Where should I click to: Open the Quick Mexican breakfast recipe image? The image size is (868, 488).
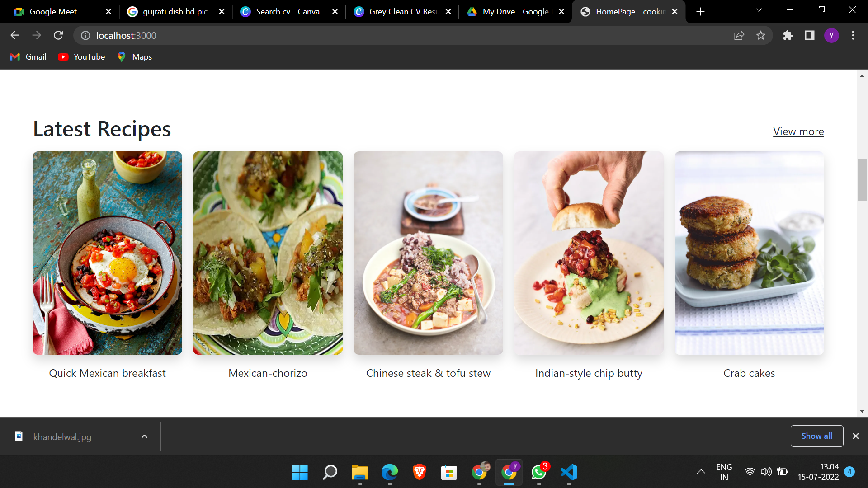107,252
